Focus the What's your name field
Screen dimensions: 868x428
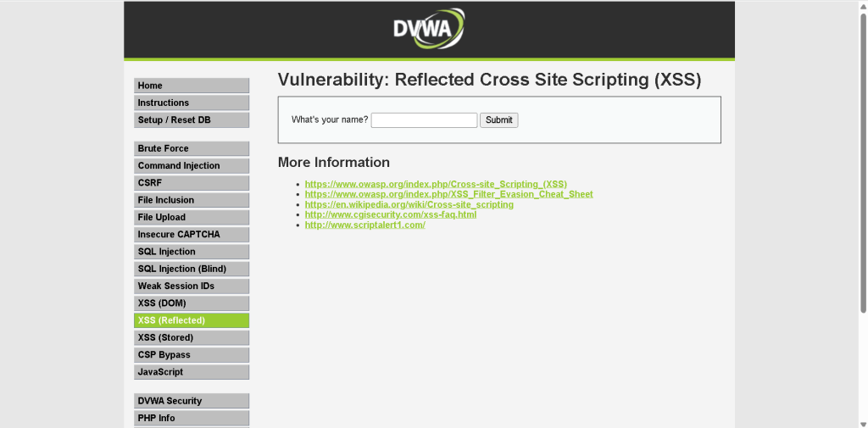click(x=424, y=120)
